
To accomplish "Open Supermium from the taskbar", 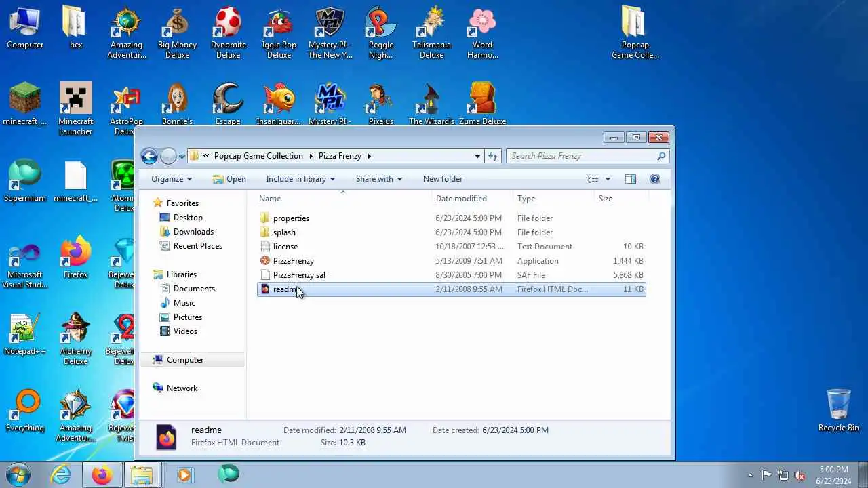I will (229, 474).
